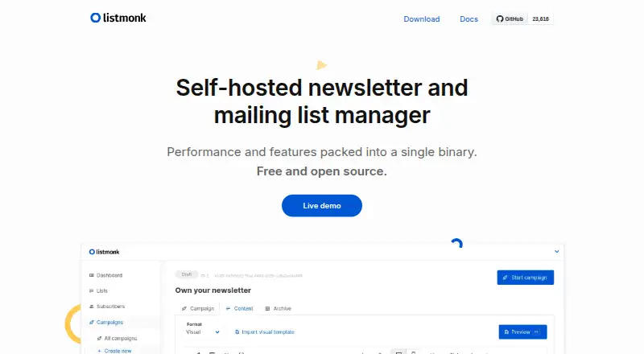Click the Dashboard icon in the preview sidebar
This screenshot has width=644, height=354.
(92, 275)
